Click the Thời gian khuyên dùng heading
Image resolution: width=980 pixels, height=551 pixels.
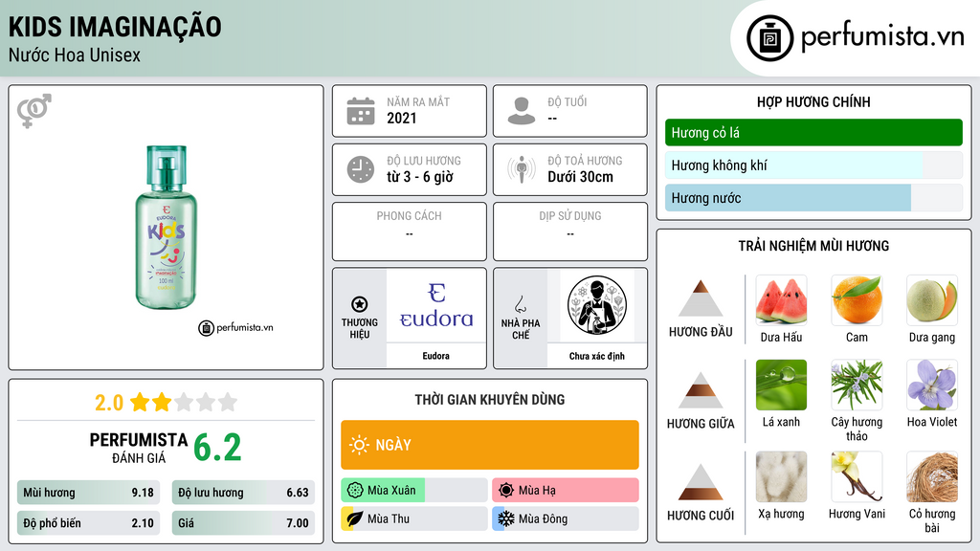click(490, 399)
